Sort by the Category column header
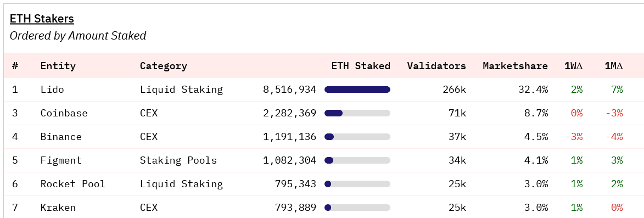 coord(164,66)
